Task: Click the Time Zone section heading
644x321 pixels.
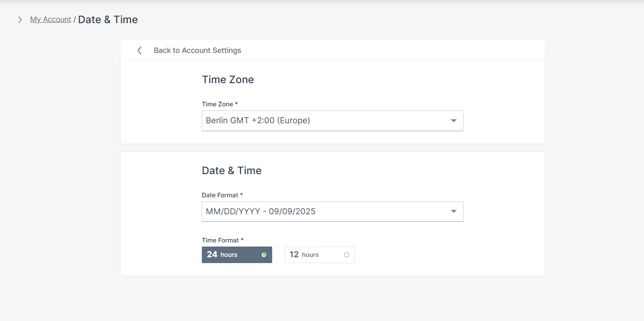Action: [227, 79]
